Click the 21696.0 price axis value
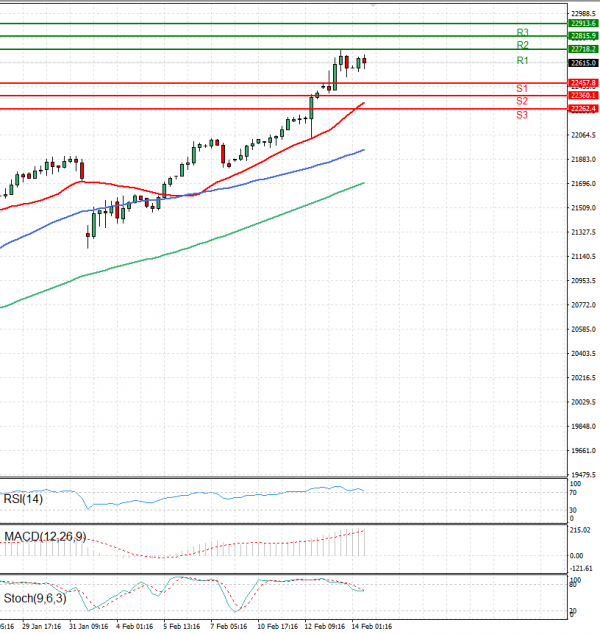 [x=583, y=184]
